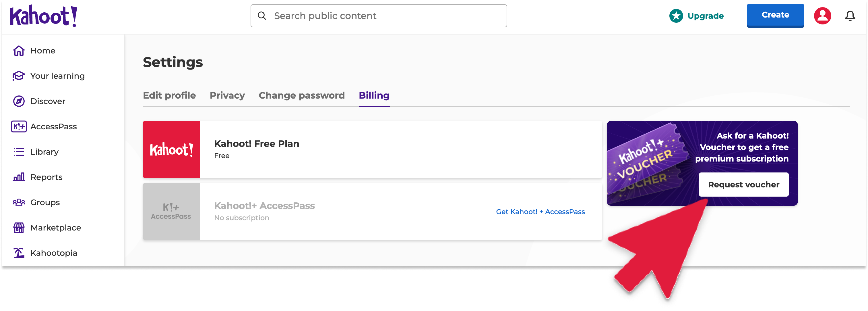Click the Discover compass icon
The width and height of the screenshot is (868, 311).
pos(19,101)
